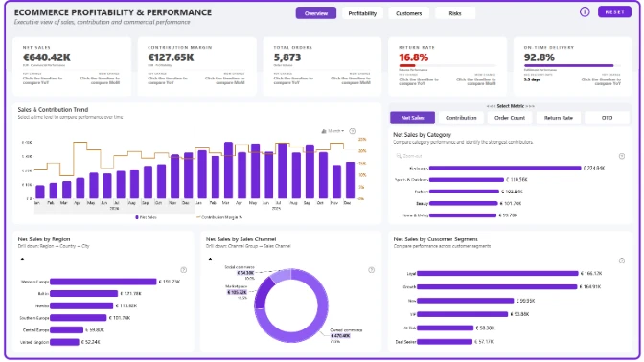Click Zoom-out magnifier in Net Sales by Category
Image resolution: width=644 pixels, height=362 pixels.
click(399, 156)
